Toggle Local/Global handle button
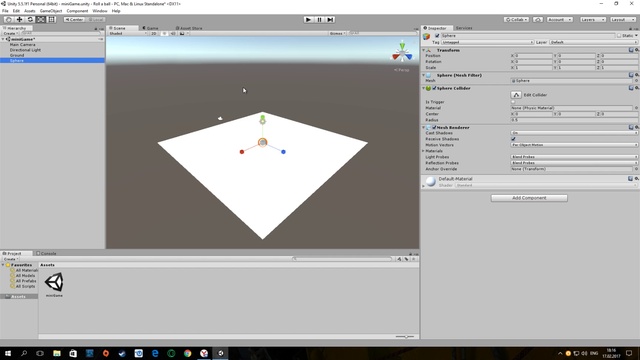 click(96, 20)
